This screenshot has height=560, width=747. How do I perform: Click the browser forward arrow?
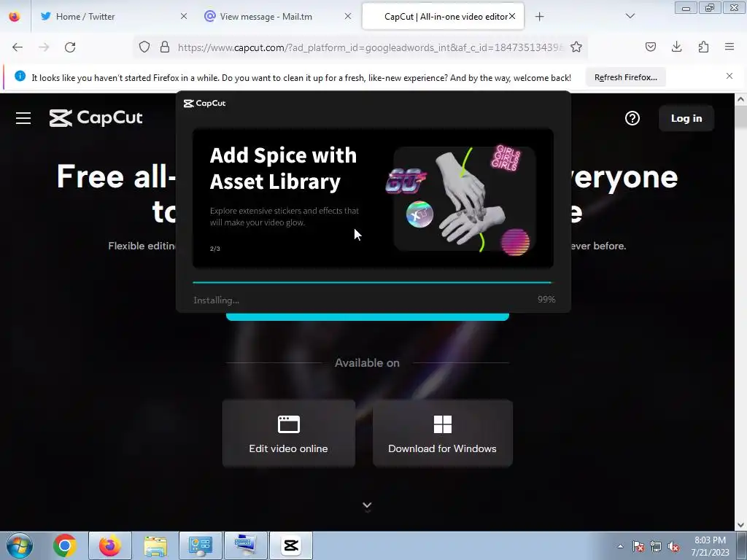[x=44, y=47]
